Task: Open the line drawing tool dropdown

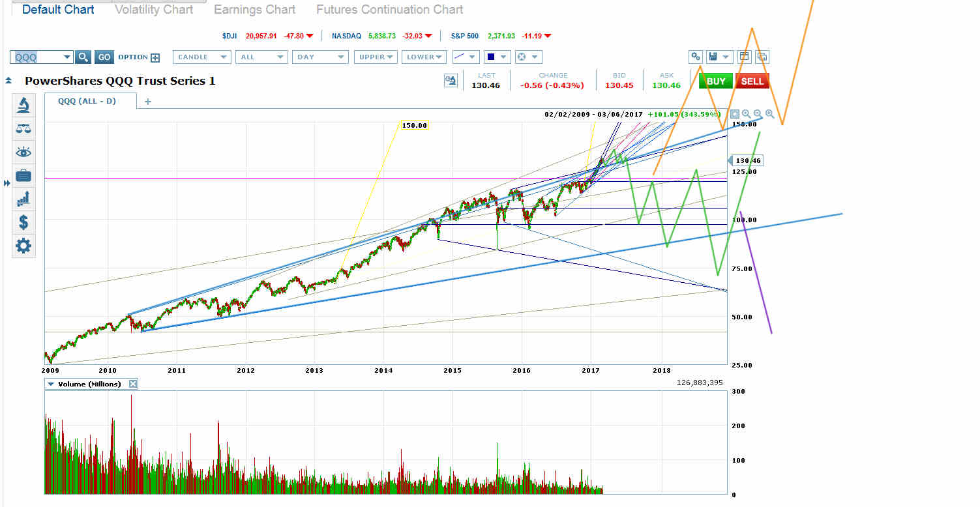Action: pyautogui.click(x=466, y=57)
